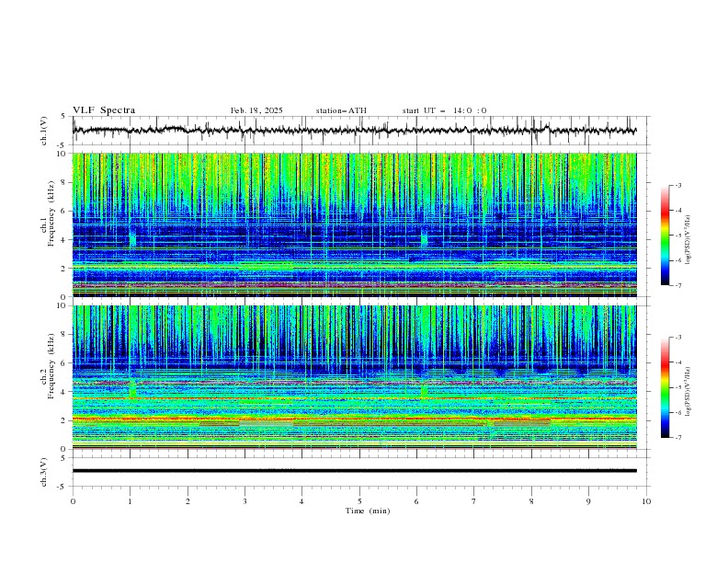Click the ch.1 spectrogram panel
728x563 pixels.
tap(354, 224)
